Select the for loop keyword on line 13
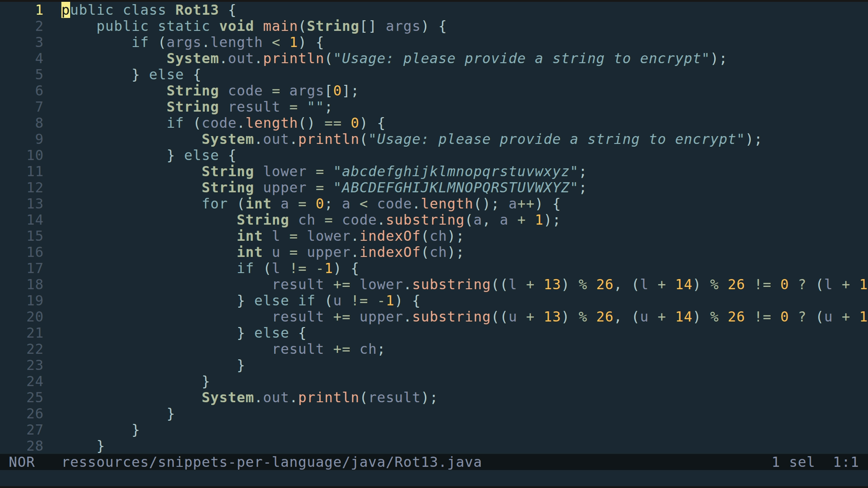 tap(215, 204)
